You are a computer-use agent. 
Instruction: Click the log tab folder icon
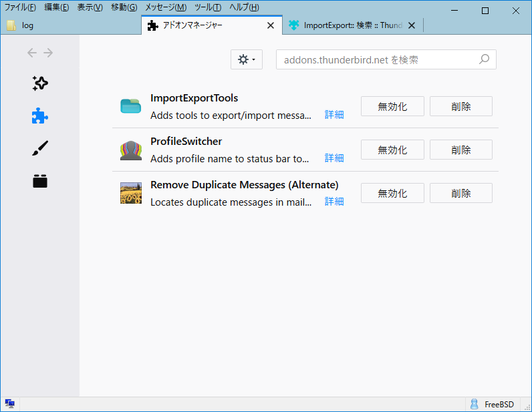pos(11,25)
